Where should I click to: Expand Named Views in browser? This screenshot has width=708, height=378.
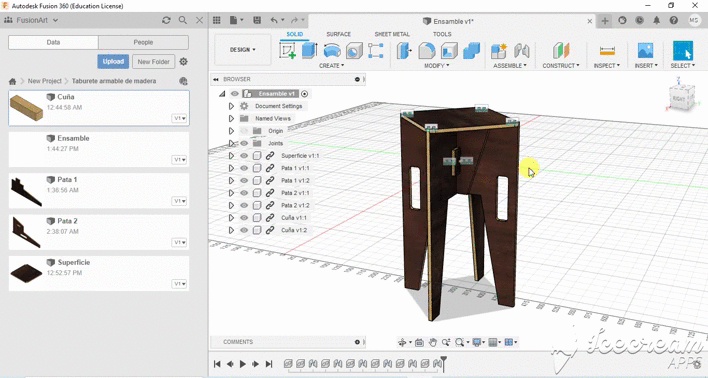pyautogui.click(x=231, y=118)
